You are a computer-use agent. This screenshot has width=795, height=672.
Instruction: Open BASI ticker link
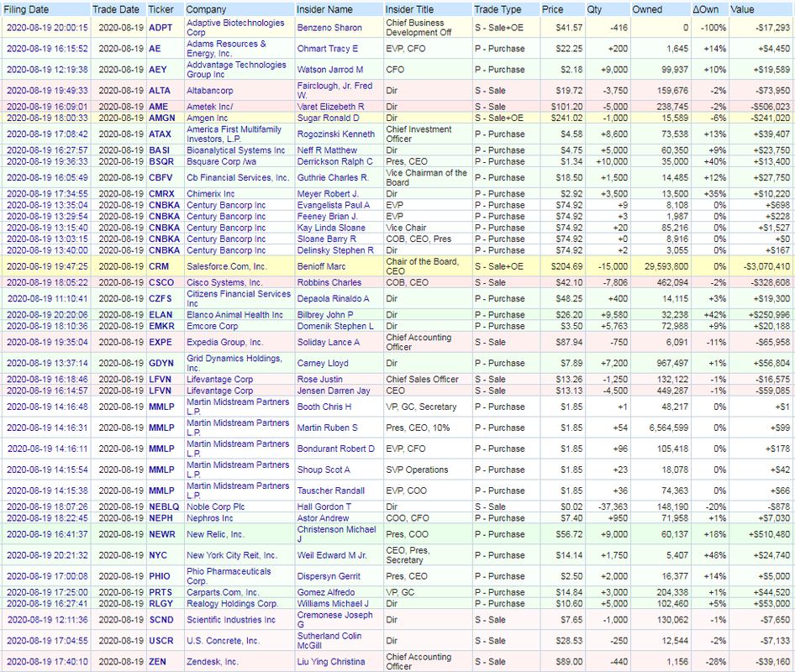coord(159,150)
